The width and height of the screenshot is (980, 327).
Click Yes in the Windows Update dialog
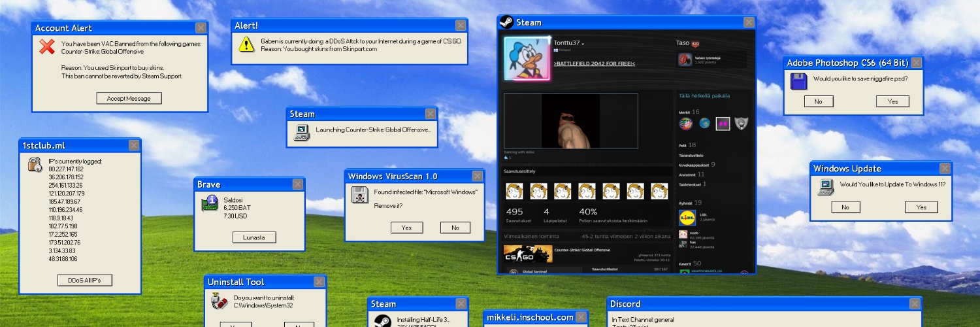point(921,207)
